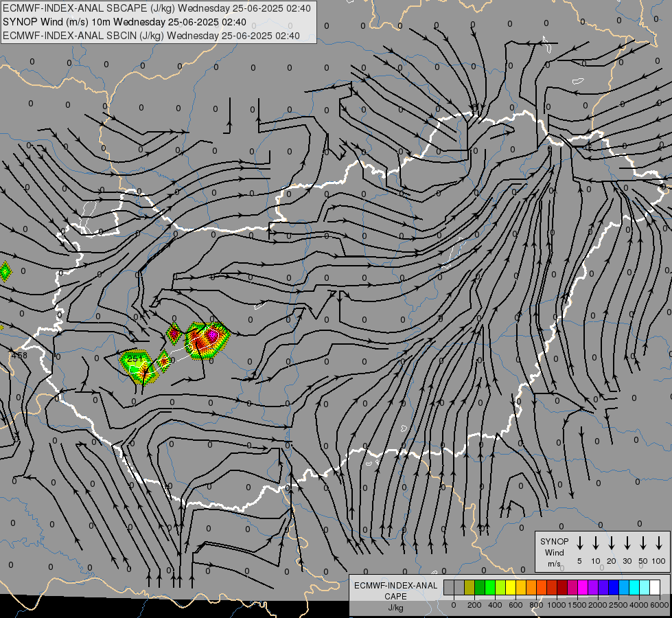This screenshot has height=618, width=672.
Task: Pick the dark red swatch right of 1000
Action: tap(562, 587)
